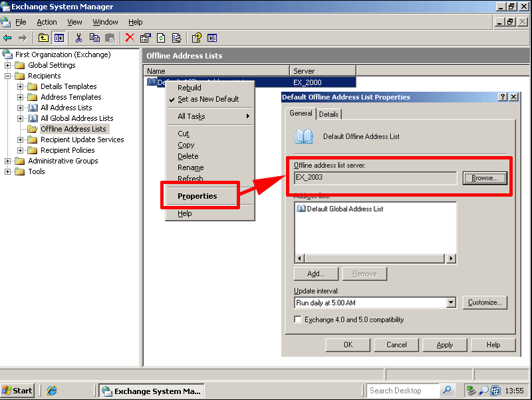Click the All Address Lists book icon
The image size is (532, 400).
click(33, 108)
